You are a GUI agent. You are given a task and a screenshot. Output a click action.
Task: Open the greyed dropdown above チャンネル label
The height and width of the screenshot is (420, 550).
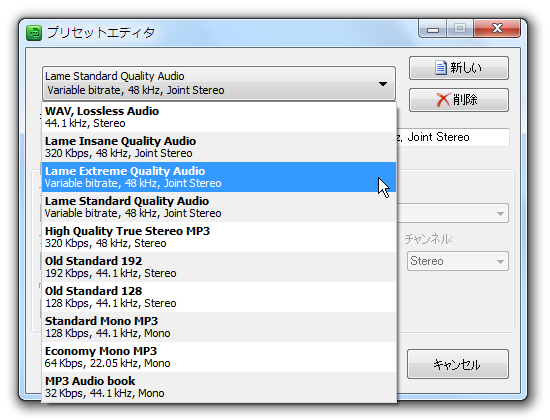(x=452, y=213)
